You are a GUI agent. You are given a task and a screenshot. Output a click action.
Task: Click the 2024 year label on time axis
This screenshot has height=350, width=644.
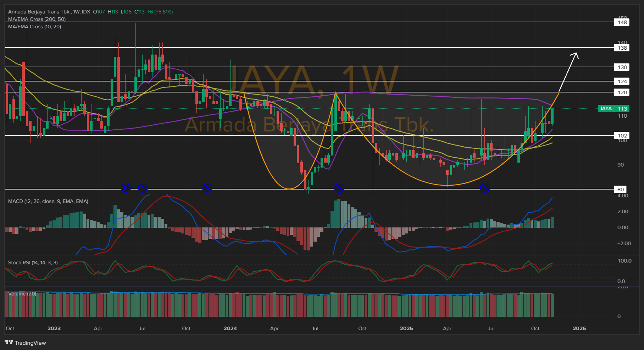230,328
